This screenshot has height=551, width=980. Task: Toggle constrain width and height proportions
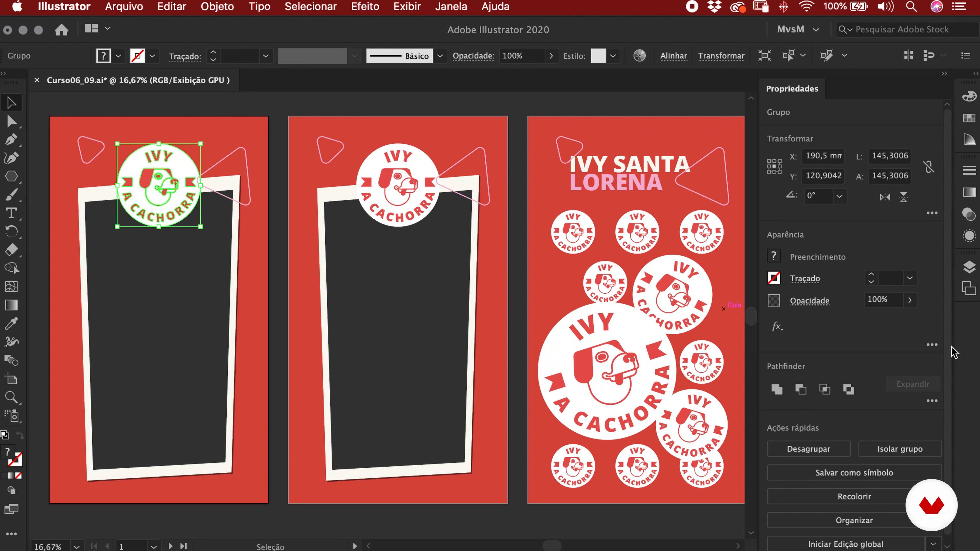pyautogui.click(x=929, y=167)
